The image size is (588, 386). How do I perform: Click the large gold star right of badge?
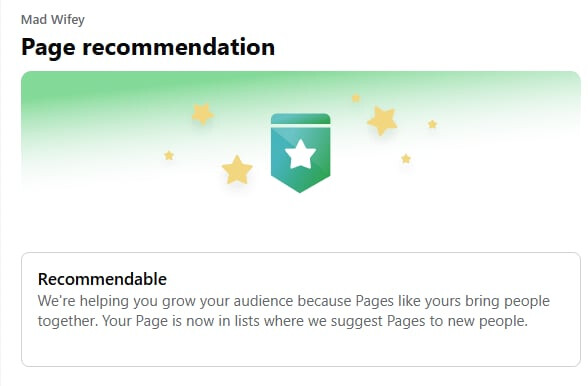pyautogui.click(x=382, y=120)
